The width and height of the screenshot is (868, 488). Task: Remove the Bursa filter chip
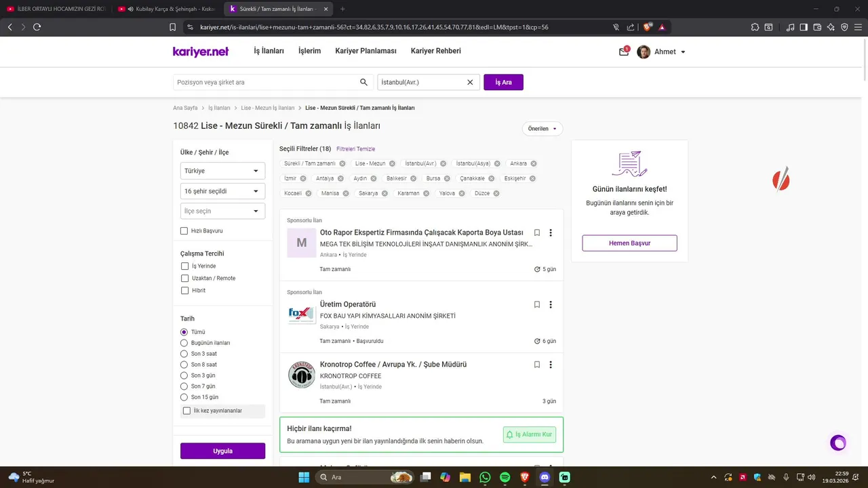(x=447, y=178)
